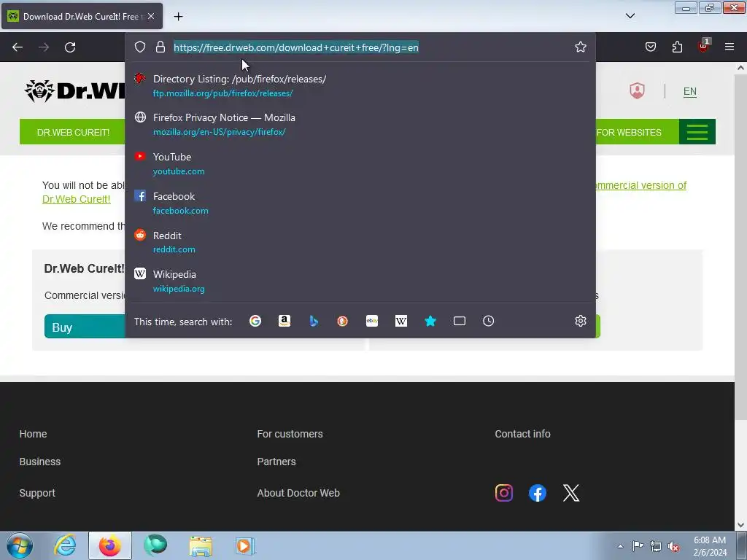Open Dr.Web Instagram page
Screen dimensions: 747x560
coord(504,493)
